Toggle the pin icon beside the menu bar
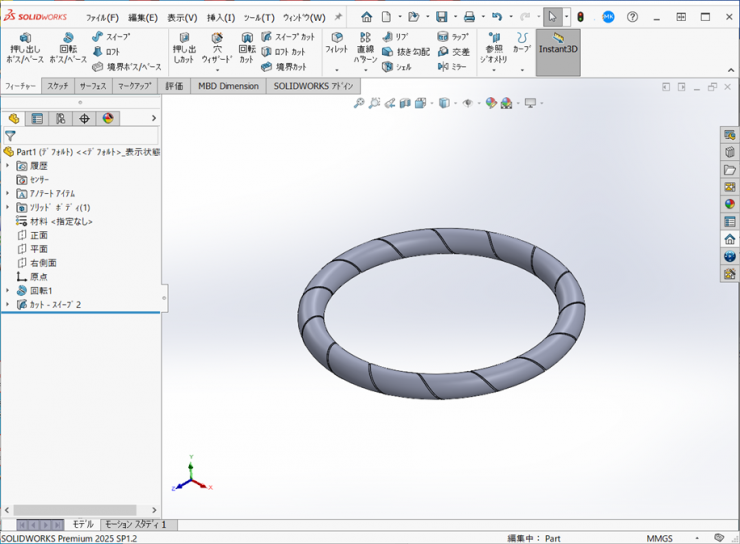The image size is (740, 544). point(338,17)
